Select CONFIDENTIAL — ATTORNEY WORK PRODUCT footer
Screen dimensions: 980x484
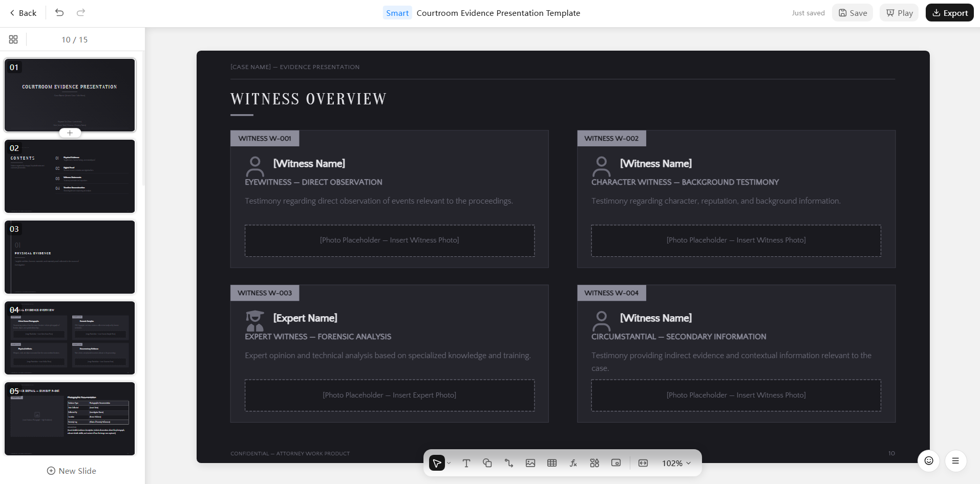pos(290,453)
